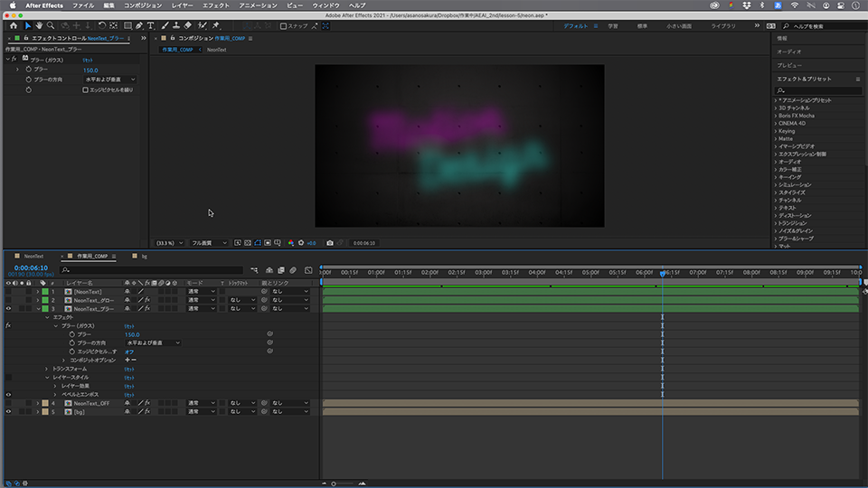Viewport: 868px width, 488px height.
Task: Open the アニメーション menu
Action: coord(258,5)
